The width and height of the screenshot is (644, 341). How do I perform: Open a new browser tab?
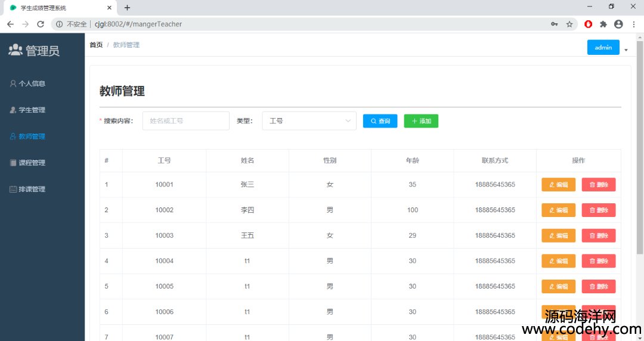click(127, 8)
